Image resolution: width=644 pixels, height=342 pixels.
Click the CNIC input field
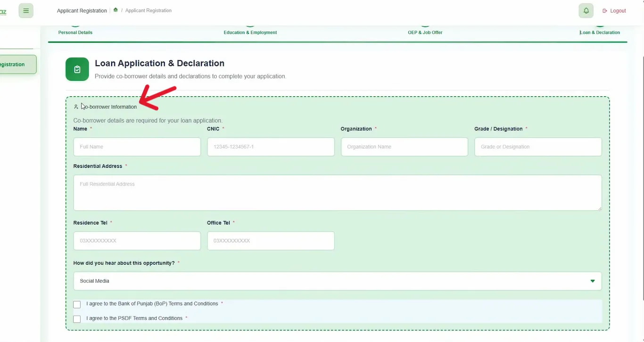pyautogui.click(x=271, y=147)
